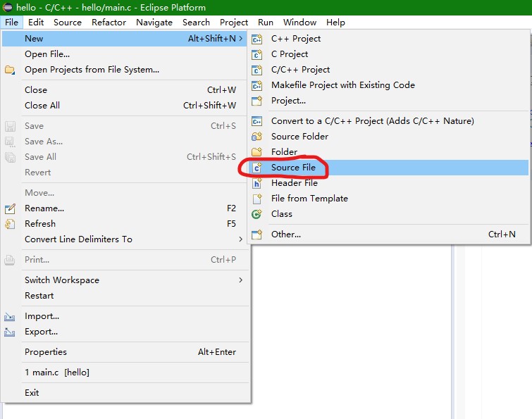The height and width of the screenshot is (419, 532).
Task: Select Project... in New submenu
Action: point(388,101)
